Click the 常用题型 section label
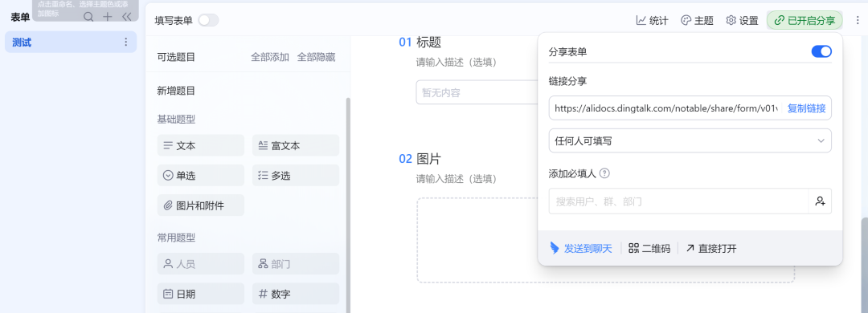 [176, 238]
